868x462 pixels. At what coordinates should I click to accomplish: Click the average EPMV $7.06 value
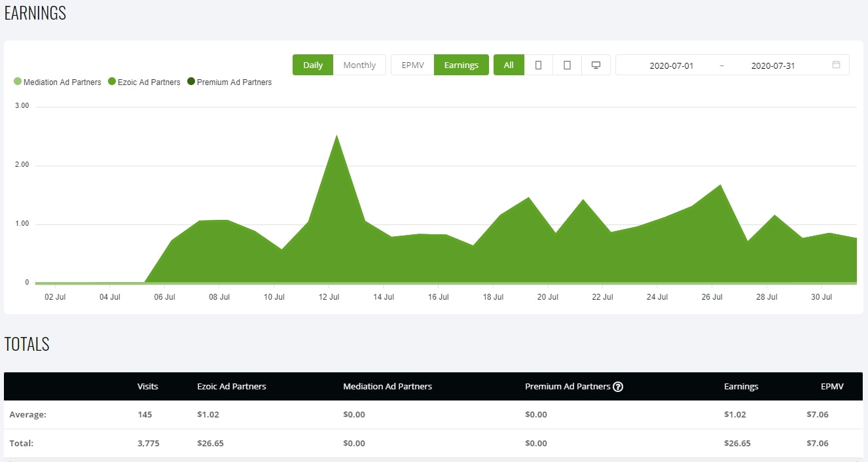[818, 415]
